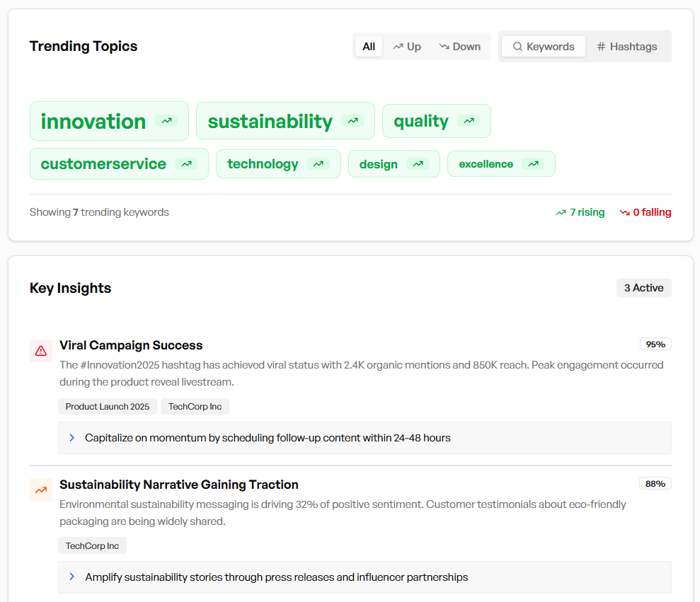Switch to Keywords view
Image resolution: width=700 pixels, height=602 pixels.
tap(544, 47)
